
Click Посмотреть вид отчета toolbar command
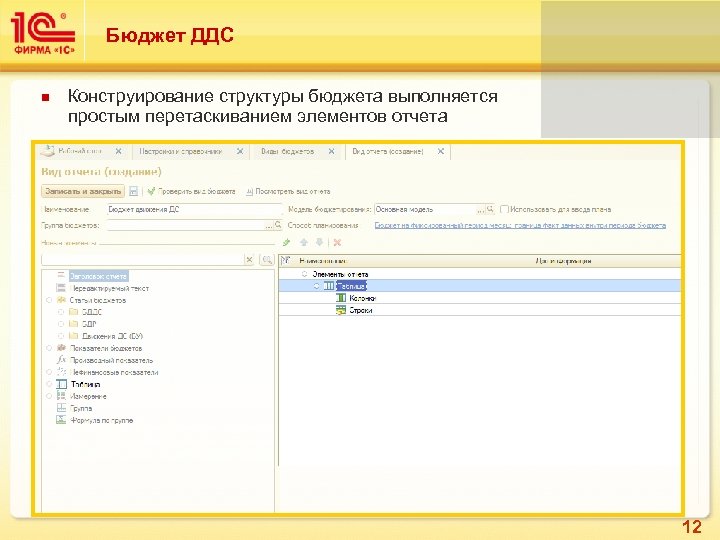(x=288, y=191)
